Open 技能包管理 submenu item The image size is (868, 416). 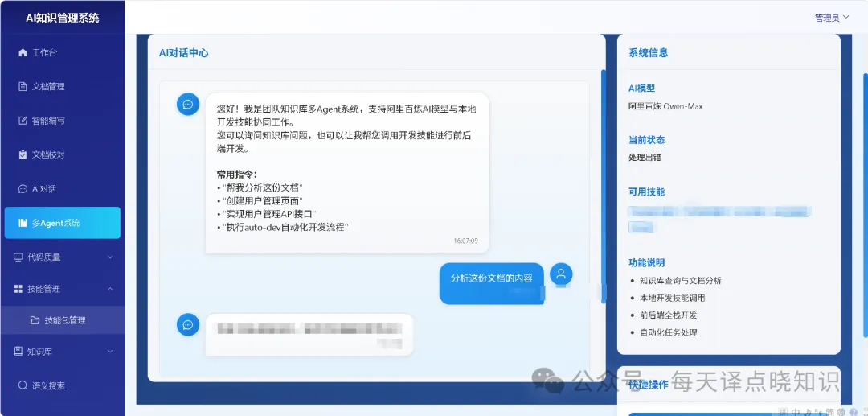[63, 320]
